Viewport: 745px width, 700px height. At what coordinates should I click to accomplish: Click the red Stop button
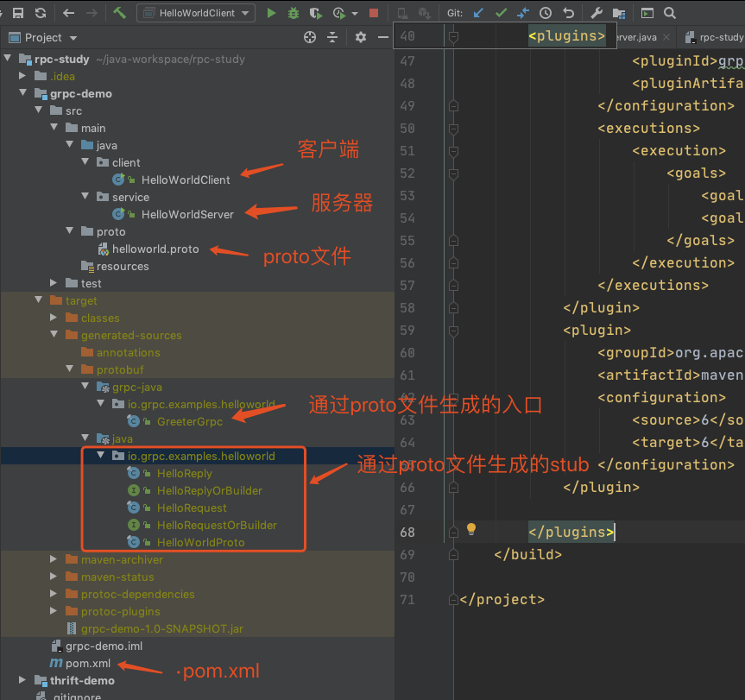click(373, 13)
